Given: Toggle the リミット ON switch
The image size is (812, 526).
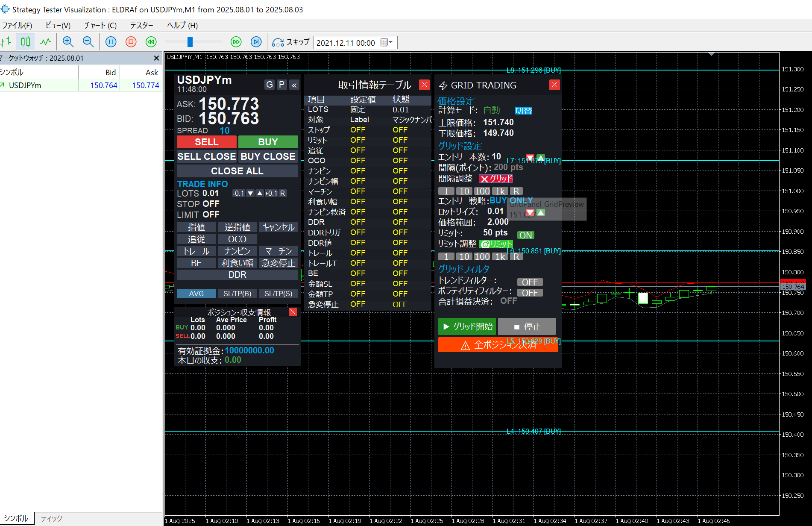Looking at the screenshot, I should (525, 235).
